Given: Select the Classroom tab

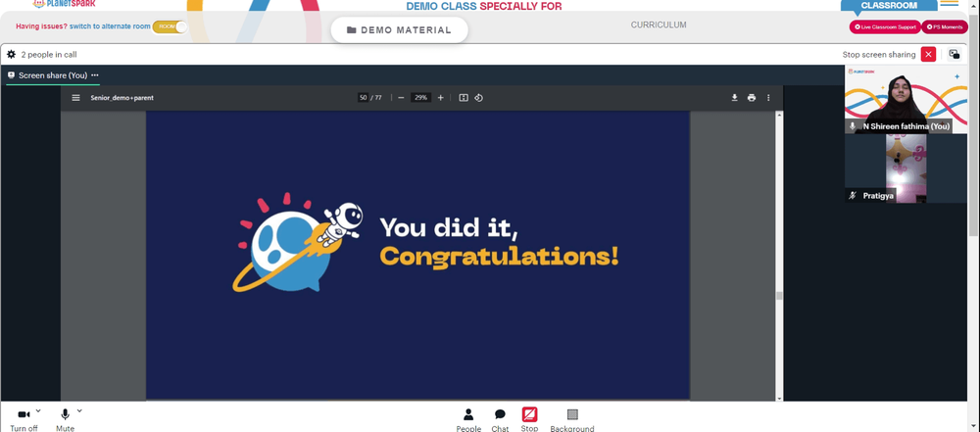Looking at the screenshot, I should pyautogui.click(x=889, y=6).
